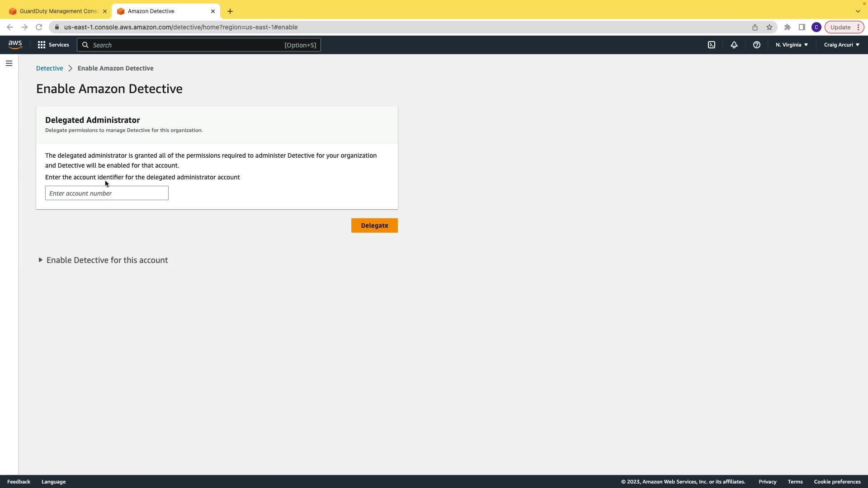Open the Cookie preferences link

837,482
